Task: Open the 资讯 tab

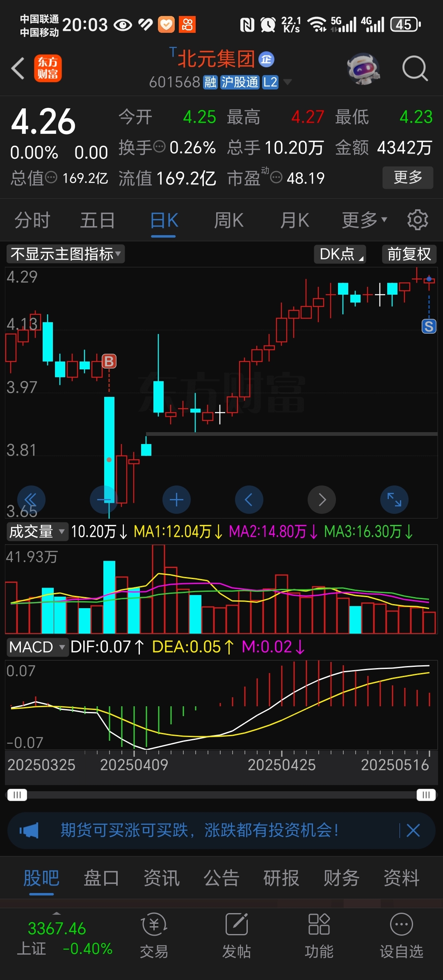Action: tap(161, 878)
